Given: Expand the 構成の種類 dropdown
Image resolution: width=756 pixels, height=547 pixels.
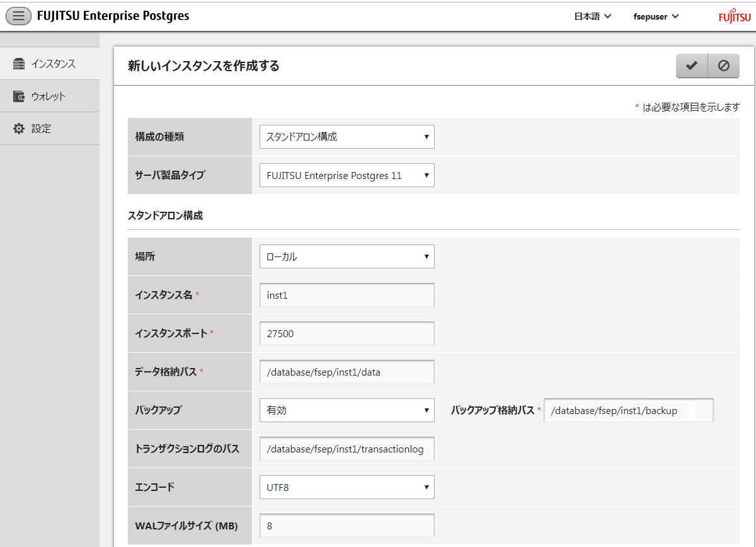Looking at the screenshot, I should pyautogui.click(x=347, y=137).
